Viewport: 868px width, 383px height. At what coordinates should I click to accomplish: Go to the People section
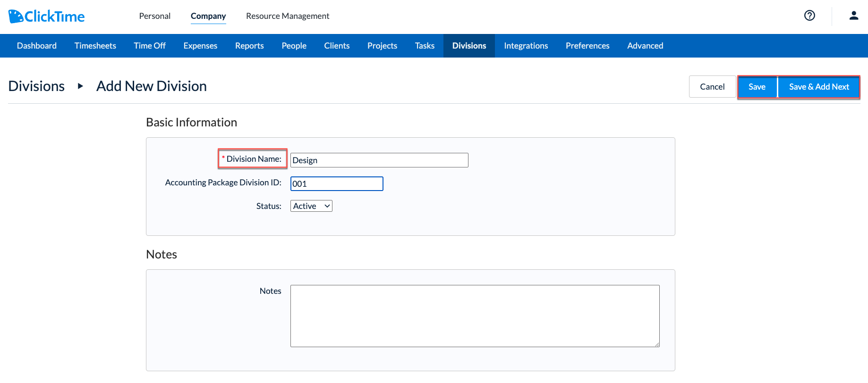pos(294,46)
